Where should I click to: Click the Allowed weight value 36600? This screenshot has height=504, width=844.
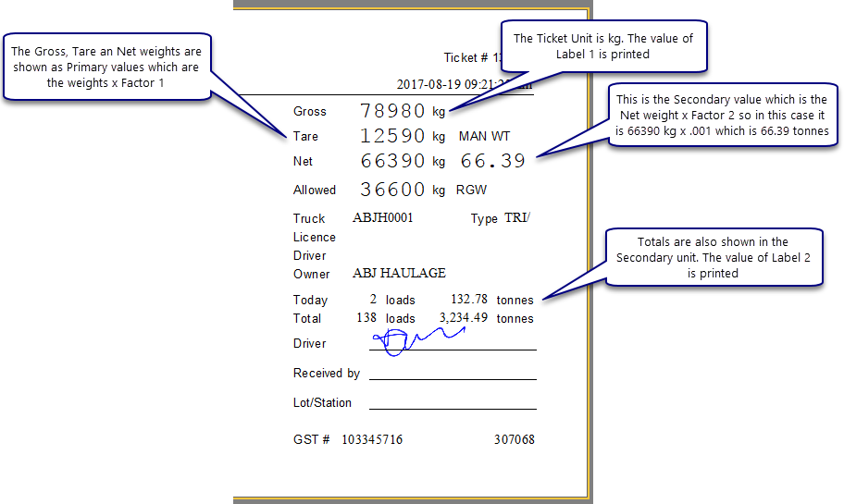pyautogui.click(x=392, y=190)
